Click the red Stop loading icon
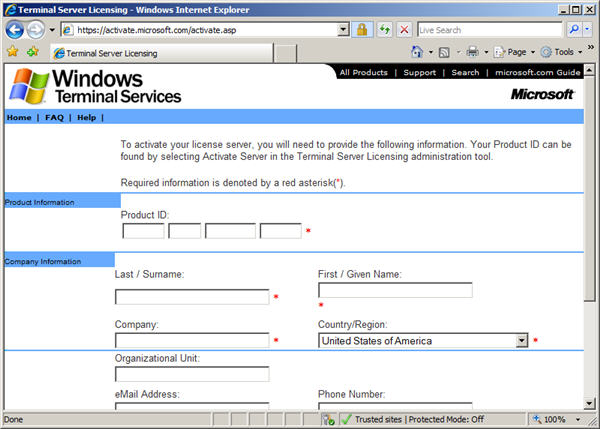Image resolution: width=600 pixels, height=429 pixels. pos(404,30)
